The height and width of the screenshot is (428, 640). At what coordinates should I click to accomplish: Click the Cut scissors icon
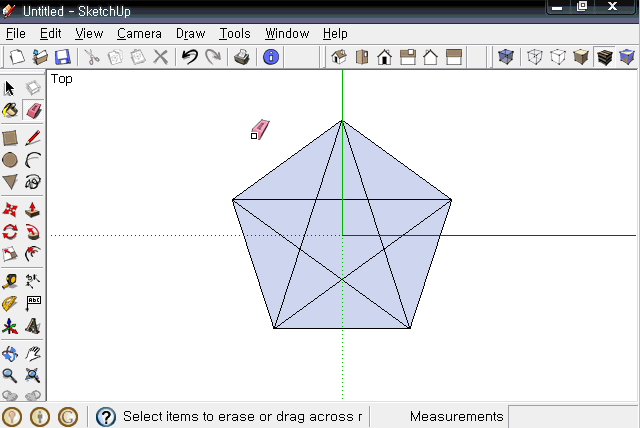click(x=92, y=57)
